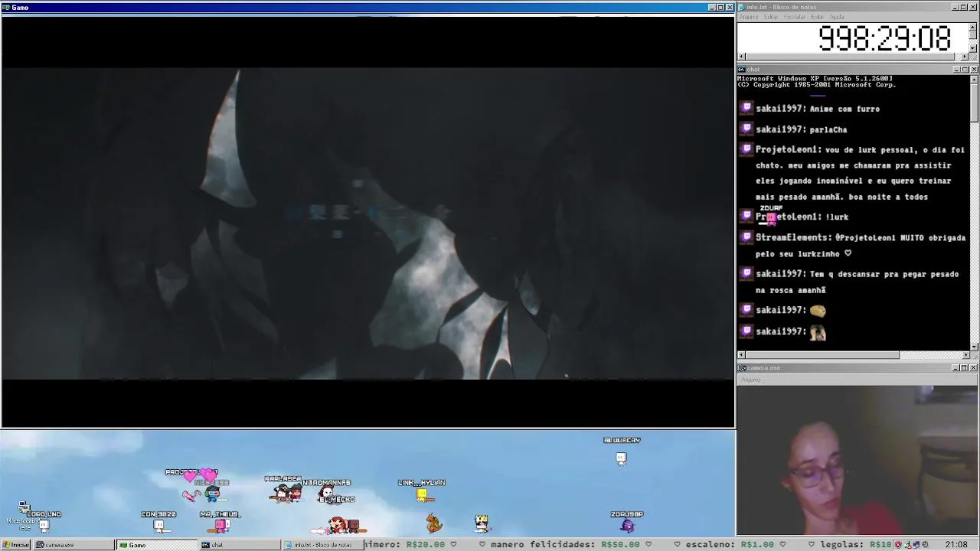
Task: Click the console icon in chat title bar
Action: click(x=741, y=70)
